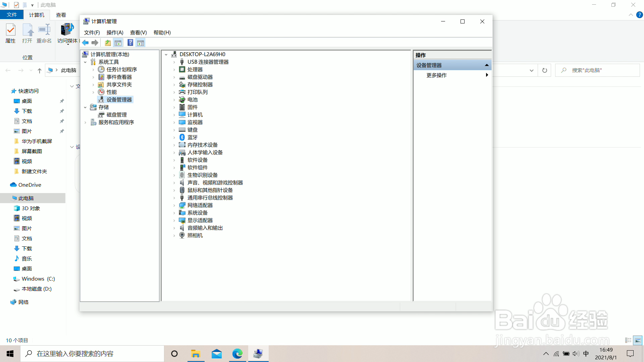Open the Windows Start menu
This screenshot has height=362, width=644.
coord(10,354)
